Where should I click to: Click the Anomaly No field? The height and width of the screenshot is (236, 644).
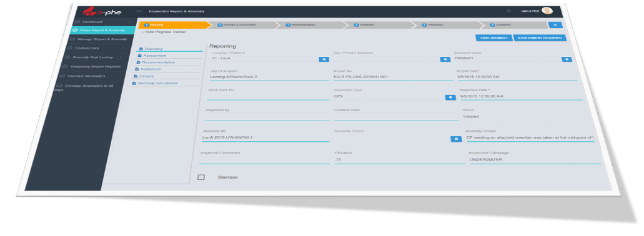265,138
